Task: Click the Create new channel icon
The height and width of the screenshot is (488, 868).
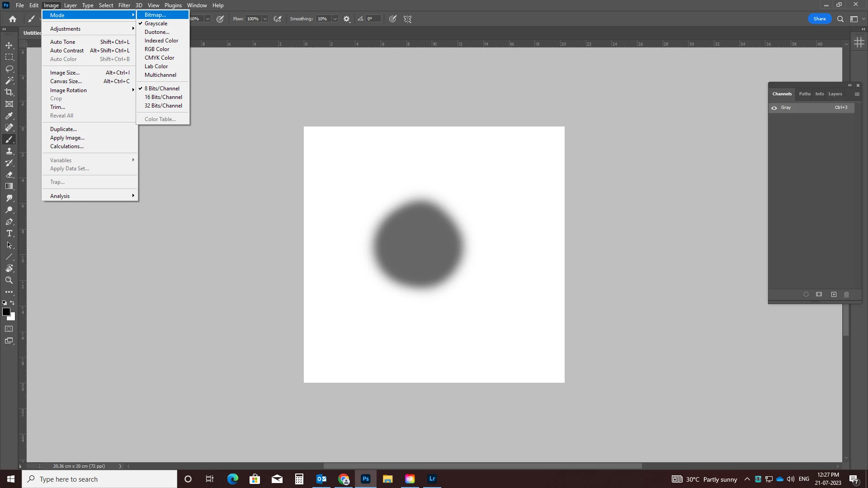Action: click(834, 295)
